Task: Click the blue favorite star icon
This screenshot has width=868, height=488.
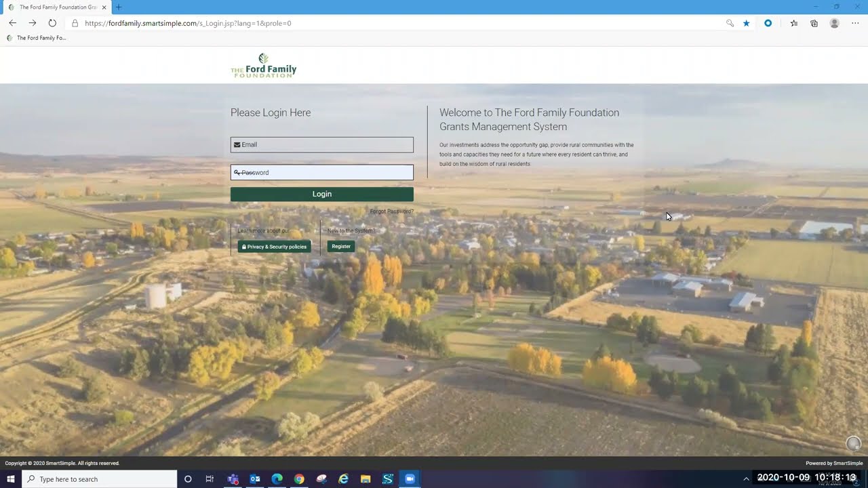Action: click(747, 23)
